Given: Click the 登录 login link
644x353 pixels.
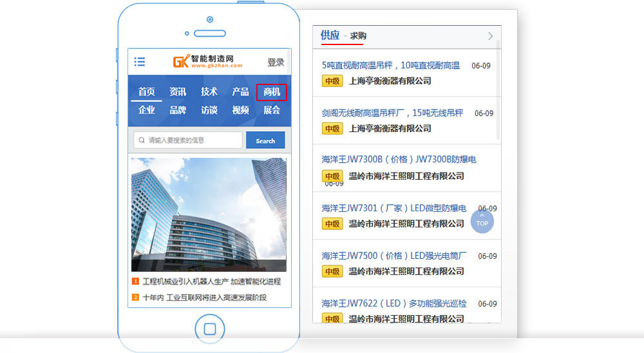Looking at the screenshot, I should click(x=276, y=62).
